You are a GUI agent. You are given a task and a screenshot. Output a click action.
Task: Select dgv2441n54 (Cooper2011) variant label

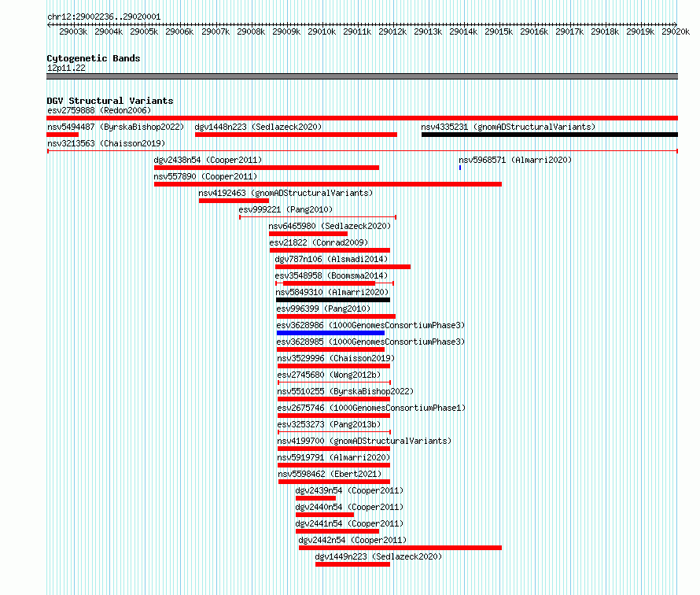tap(349, 523)
